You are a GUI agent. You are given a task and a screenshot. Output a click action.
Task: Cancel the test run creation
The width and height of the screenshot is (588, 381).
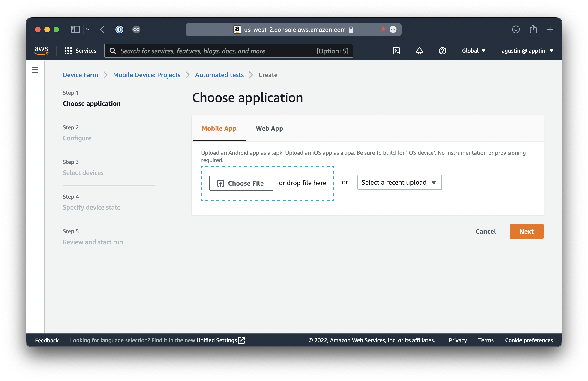(486, 231)
